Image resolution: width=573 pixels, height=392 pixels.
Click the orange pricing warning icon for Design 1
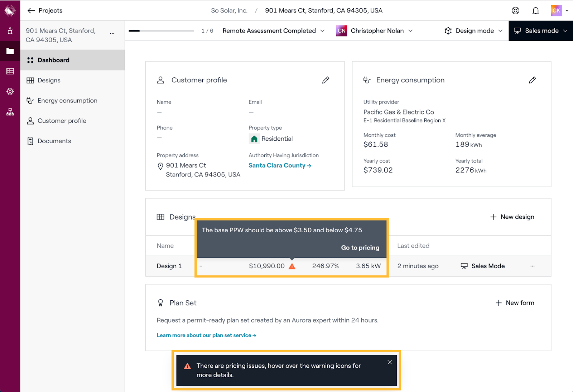click(x=292, y=266)
